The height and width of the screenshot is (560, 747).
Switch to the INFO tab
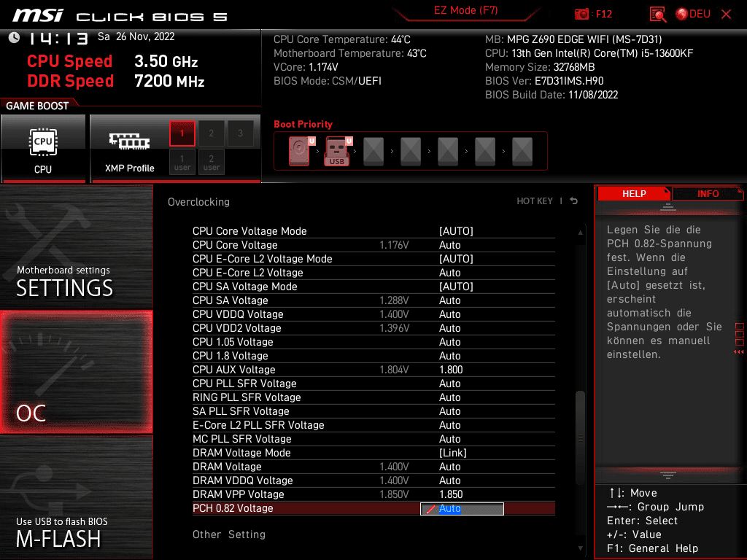click(708, 193)
